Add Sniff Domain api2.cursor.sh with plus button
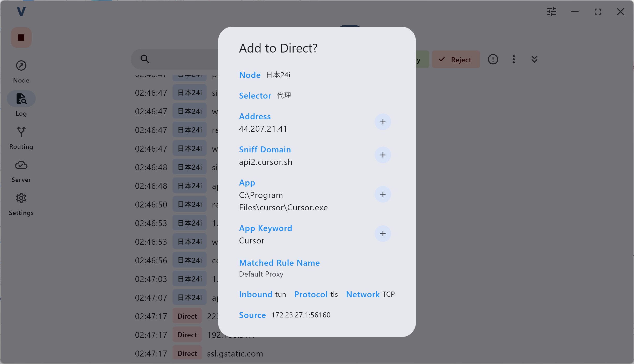Screen dimensions: 634x364 click(383, 155)
